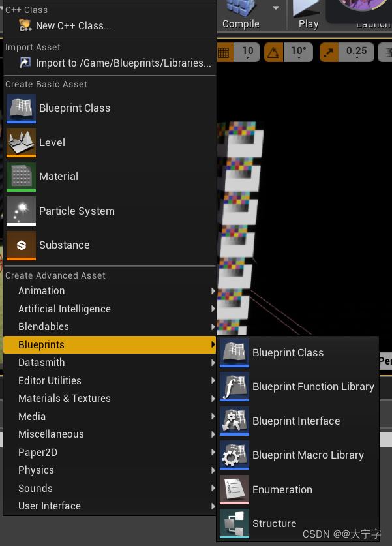Choose Import to /Game/Blueprints/Libraries...
The height and width of the screenshot is (546, 392).
click(123, 63)
